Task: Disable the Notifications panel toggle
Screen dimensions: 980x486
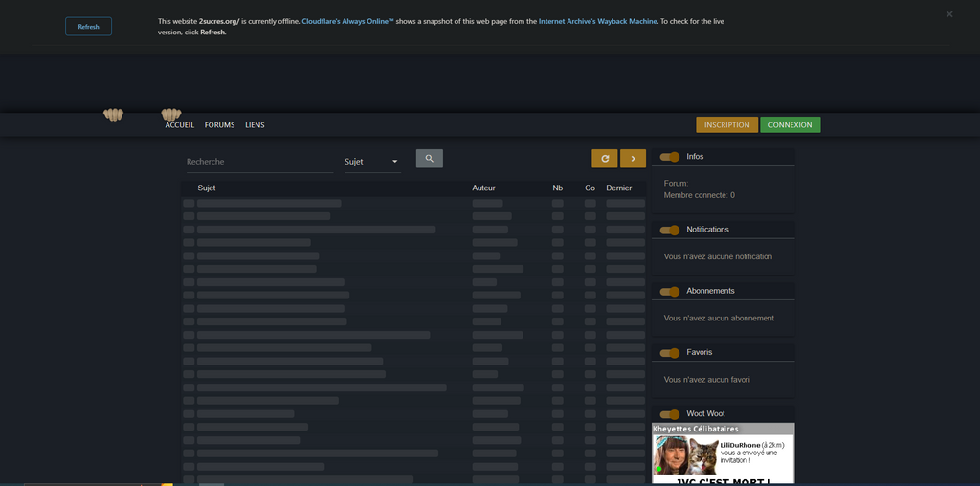Action: click(x=670, y=230)
